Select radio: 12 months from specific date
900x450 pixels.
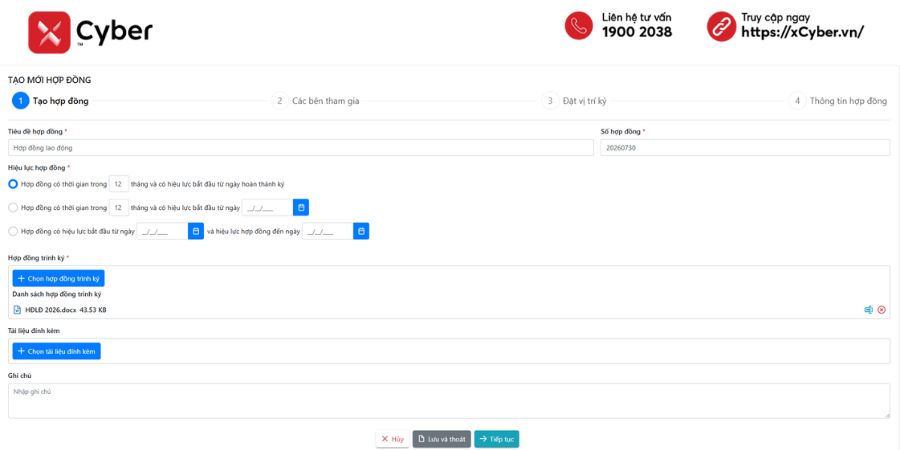(13, 207)
